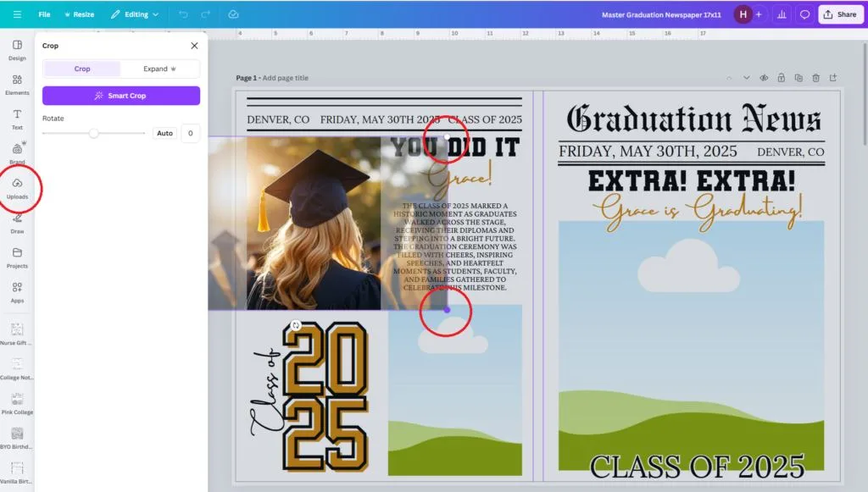868x492 pixels.
Task: Click the Master Graduation Newspaper title
Action: [661, 15]
